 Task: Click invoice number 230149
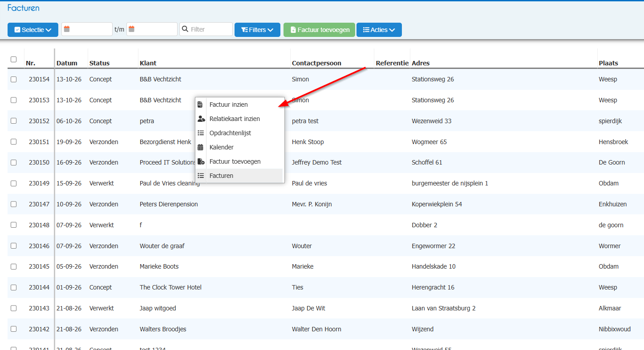(39, 183)
